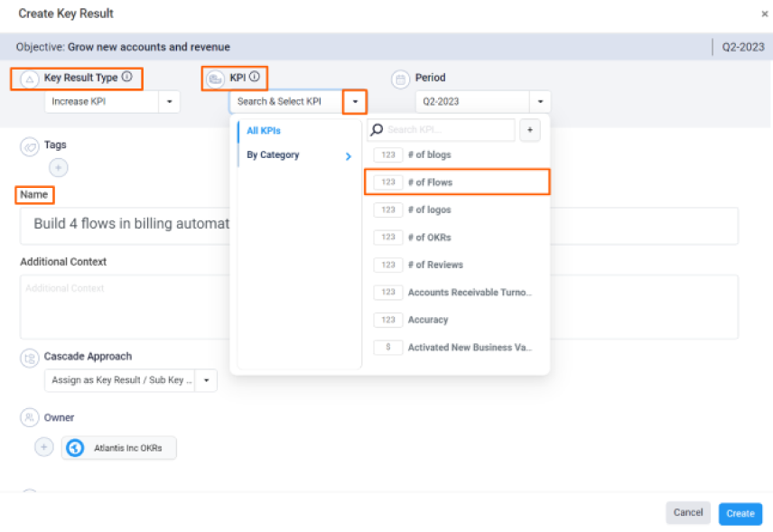Image resolution: width=773 pixels, height=532 pixels.
Task: Expand By Category chevron
Action: tap(348, 156)
